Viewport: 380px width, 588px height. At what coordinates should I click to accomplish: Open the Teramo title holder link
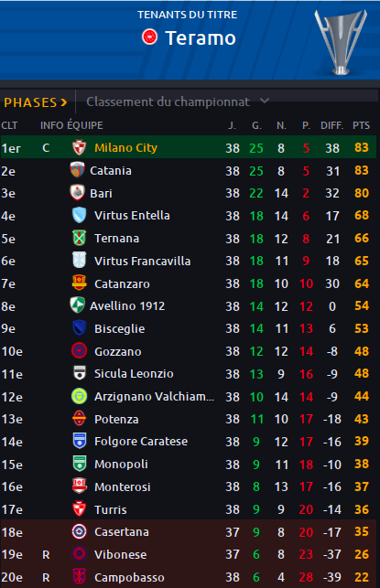(x=201, y=37)
